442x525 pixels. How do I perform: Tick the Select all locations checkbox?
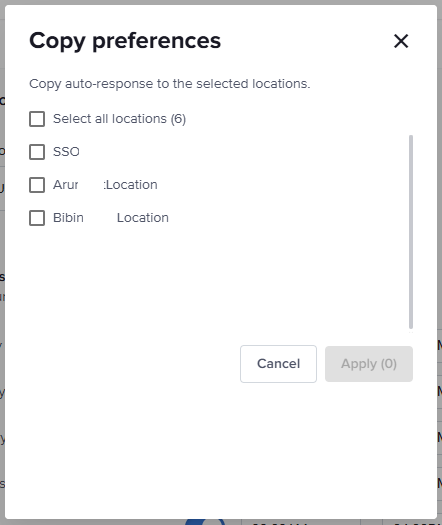37,119
